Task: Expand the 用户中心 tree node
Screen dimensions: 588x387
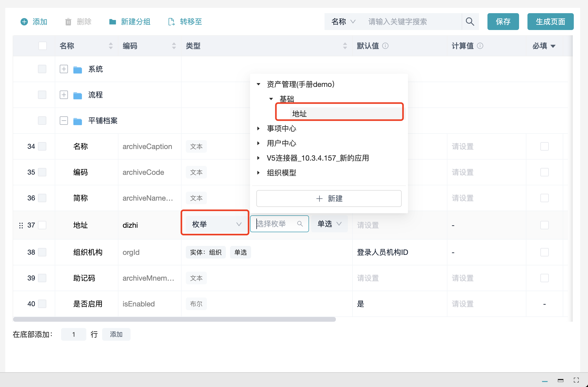Action: point(258,143)
